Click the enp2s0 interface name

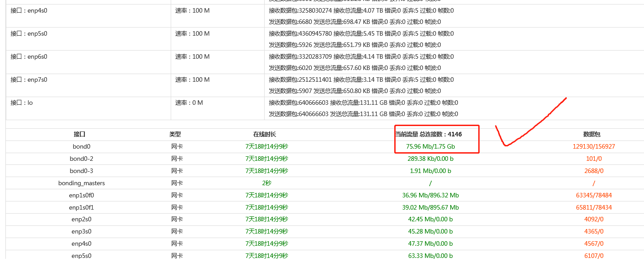tap(81, 220)
